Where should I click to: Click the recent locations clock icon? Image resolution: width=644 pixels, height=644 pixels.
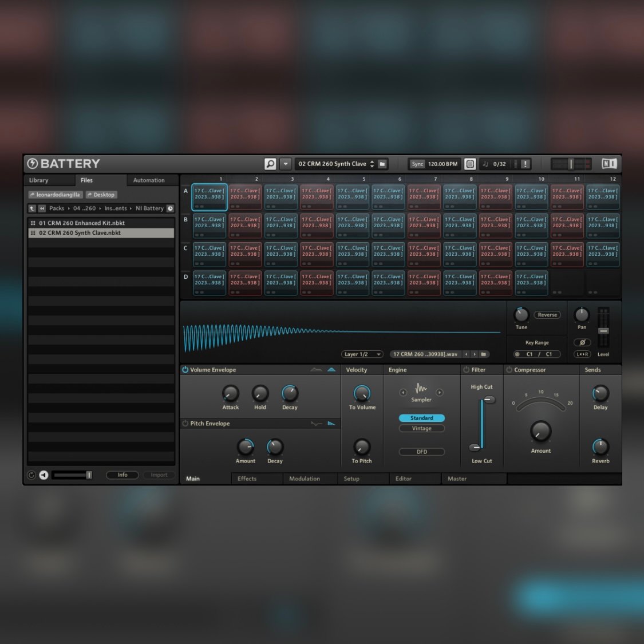point(170,208)
